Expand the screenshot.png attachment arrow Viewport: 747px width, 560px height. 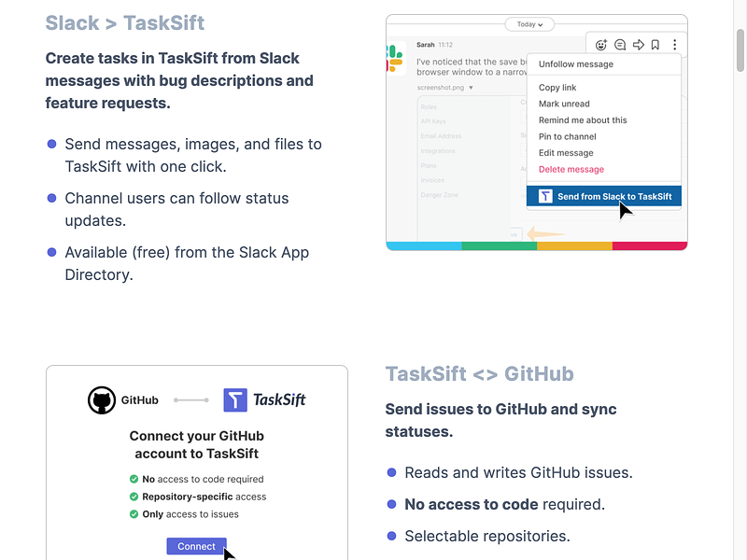tap(471, 88)
